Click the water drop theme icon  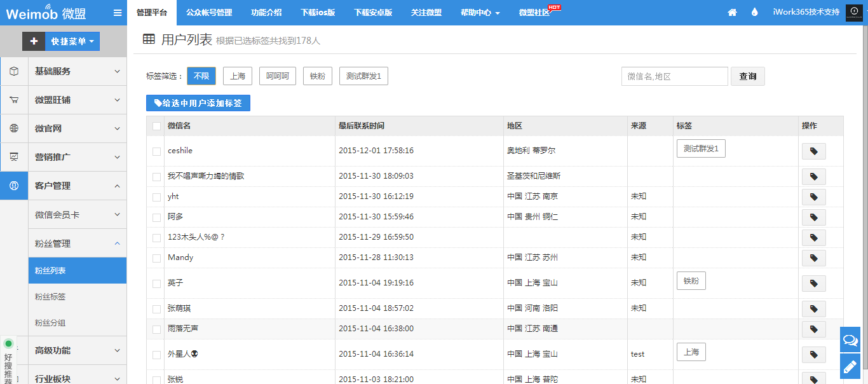pos(754,13)
